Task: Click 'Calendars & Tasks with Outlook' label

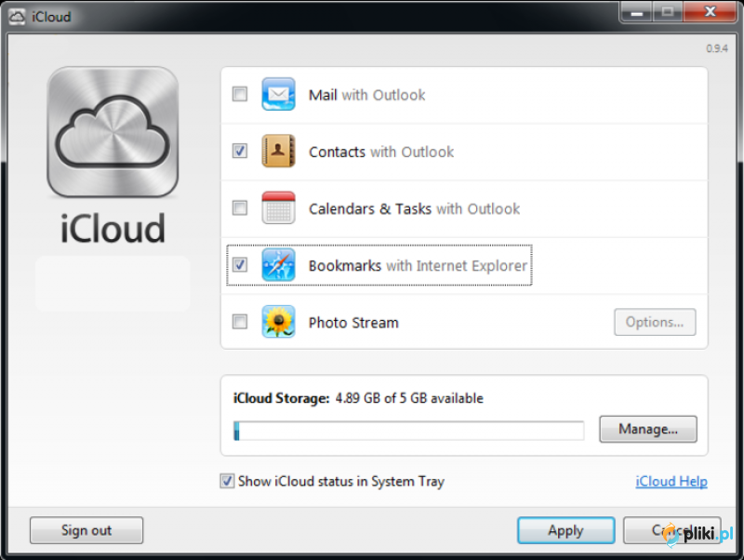Action: coord(414,208)
